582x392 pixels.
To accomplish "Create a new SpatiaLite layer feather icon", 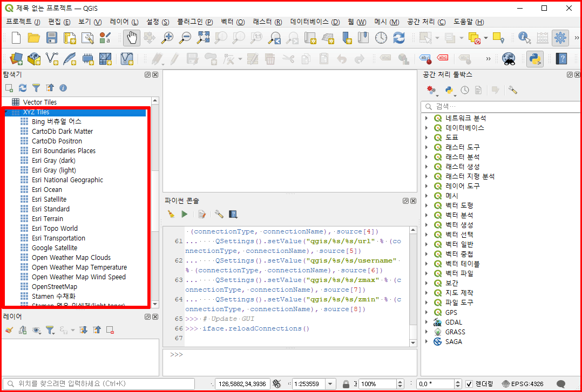I will (70, 59).
